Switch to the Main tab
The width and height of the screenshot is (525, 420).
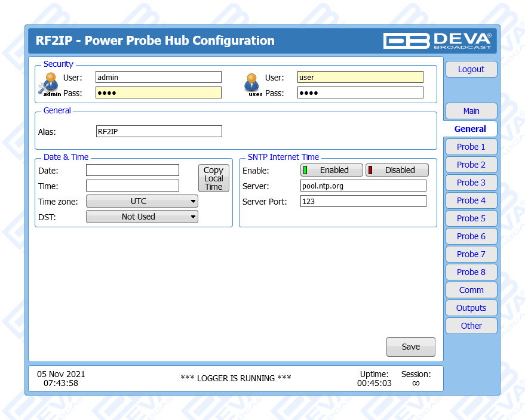pyautogui.click(x=471, y=111)
